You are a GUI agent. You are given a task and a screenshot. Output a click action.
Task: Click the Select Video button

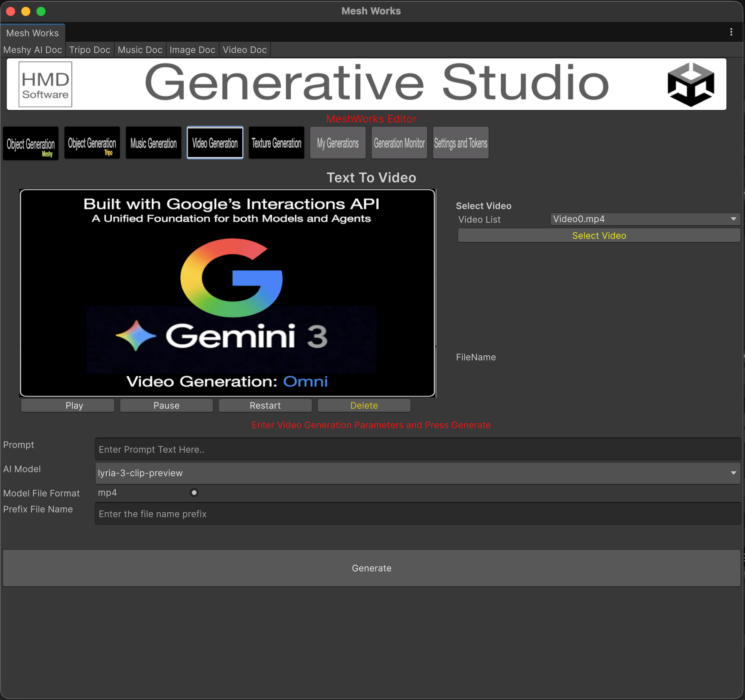tap(599, 235)
